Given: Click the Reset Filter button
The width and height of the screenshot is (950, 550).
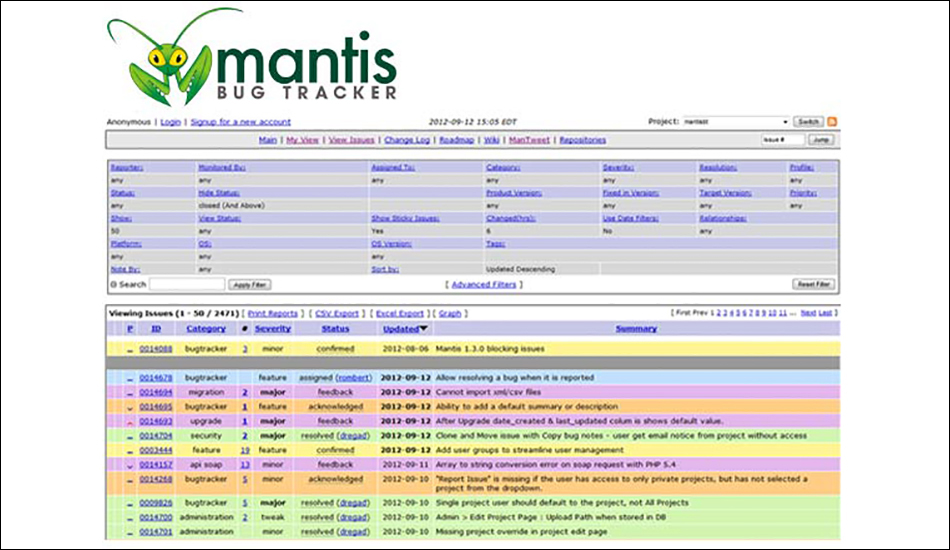Looking at the screenshot, I should point(814,284).
